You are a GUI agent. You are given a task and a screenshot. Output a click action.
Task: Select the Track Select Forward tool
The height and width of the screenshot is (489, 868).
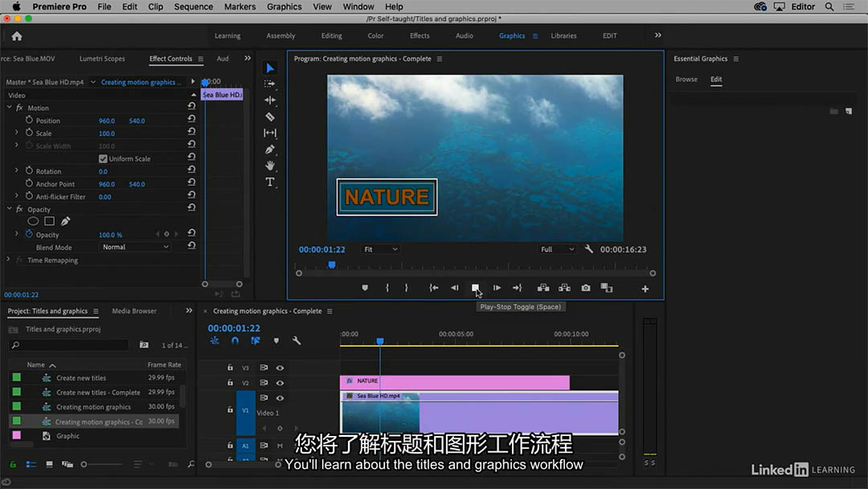(x=269, y=84)
